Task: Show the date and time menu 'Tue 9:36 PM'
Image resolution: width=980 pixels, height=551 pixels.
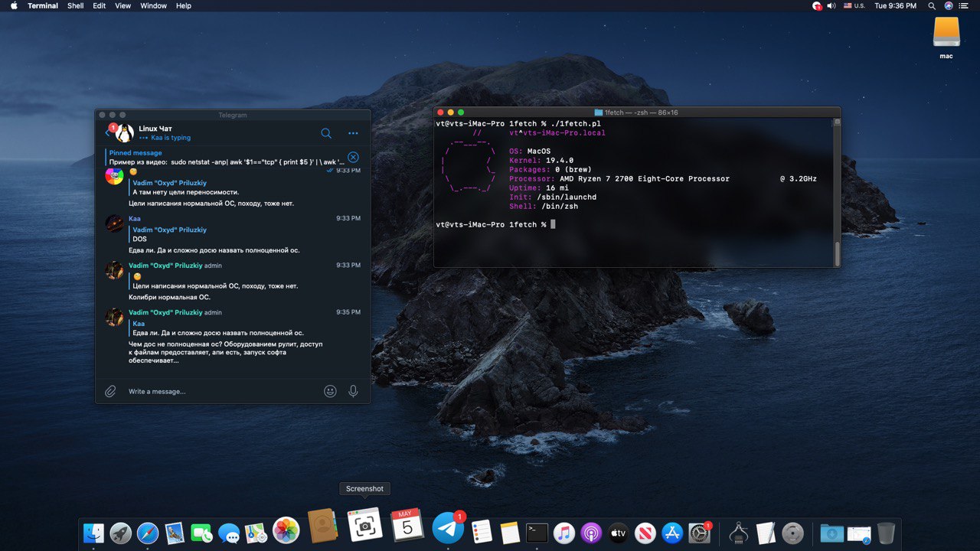Action: [896, 5]
